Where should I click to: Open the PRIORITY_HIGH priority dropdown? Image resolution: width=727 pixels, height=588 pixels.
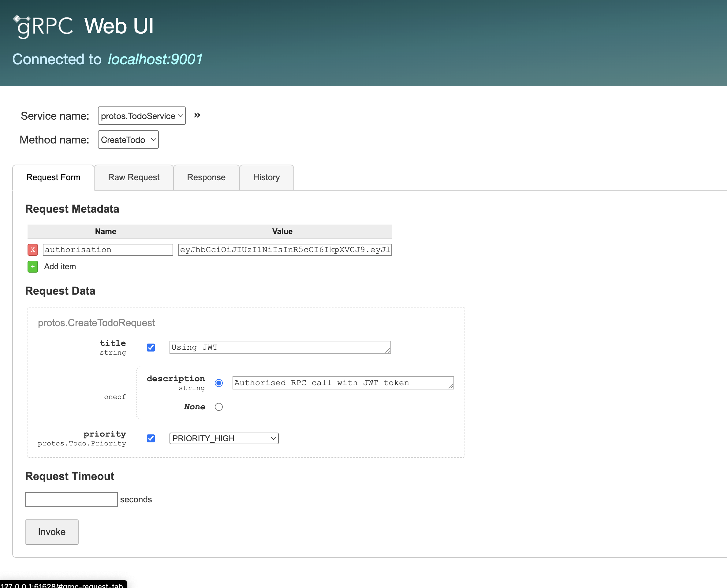(x=224, y=438)
